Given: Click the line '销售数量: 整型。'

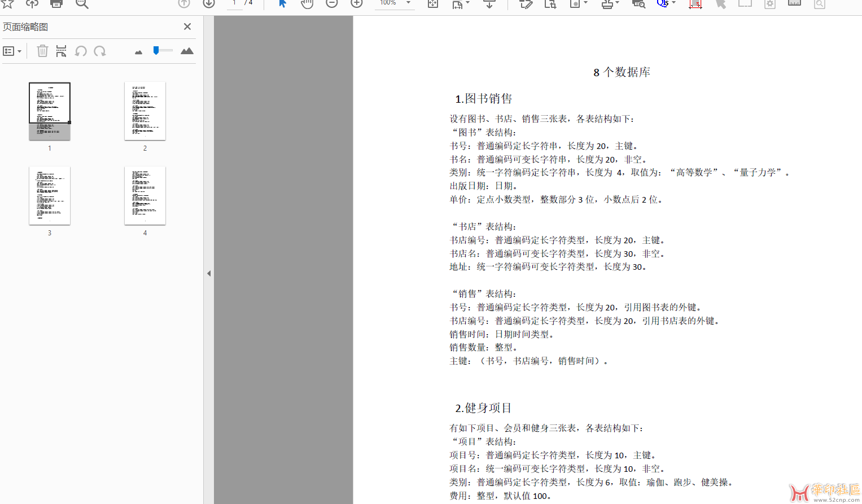Looking at the screenshot, I should click(484, 348).
